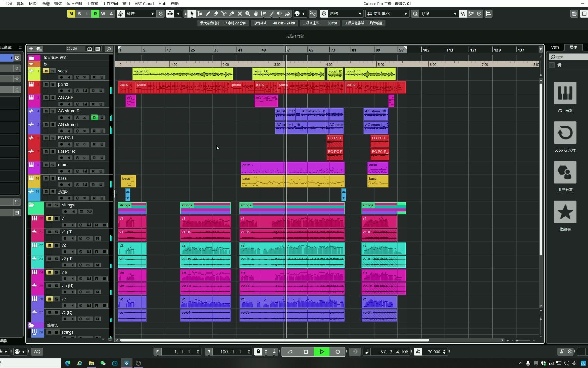Click the track search magnifier icon

point(109,49)
